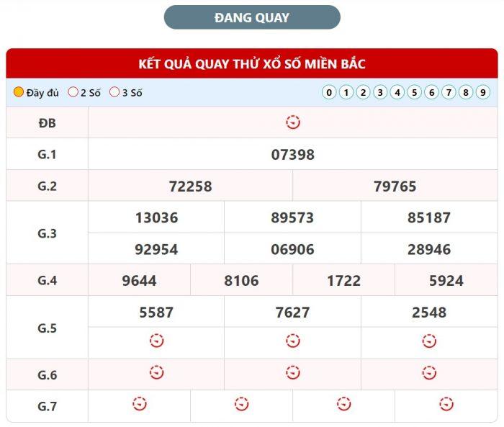
Task: Filter by digit 1 circle
Action: coord(346,93)
